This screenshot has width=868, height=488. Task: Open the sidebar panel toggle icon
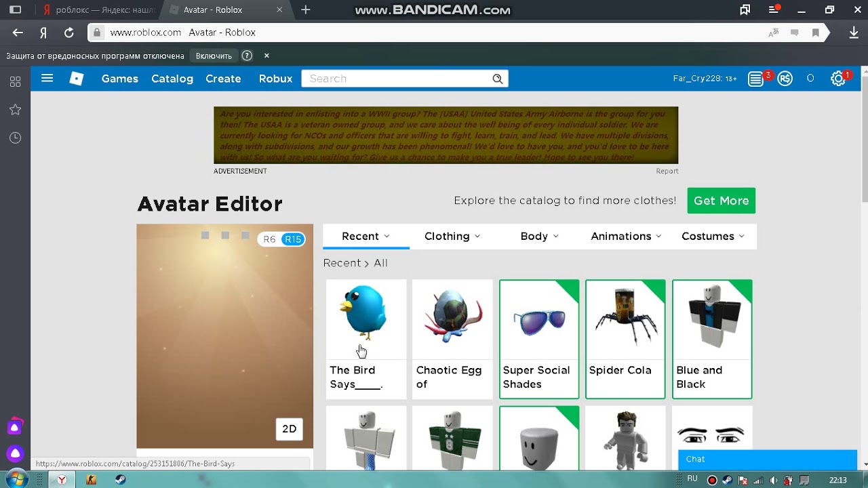(15, 10)
